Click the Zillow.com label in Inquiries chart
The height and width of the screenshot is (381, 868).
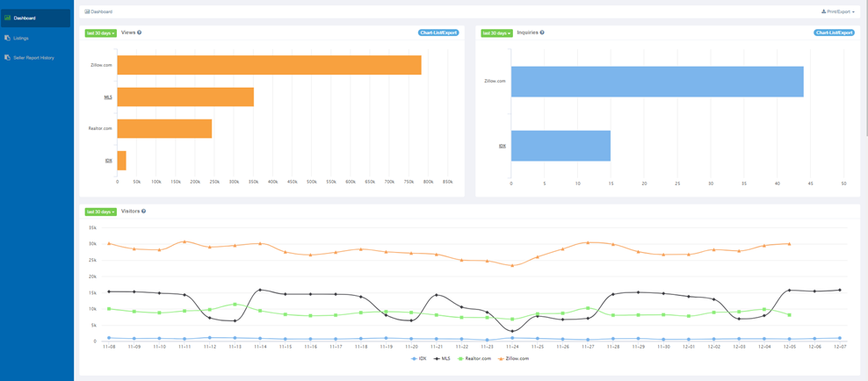(495, 82)
